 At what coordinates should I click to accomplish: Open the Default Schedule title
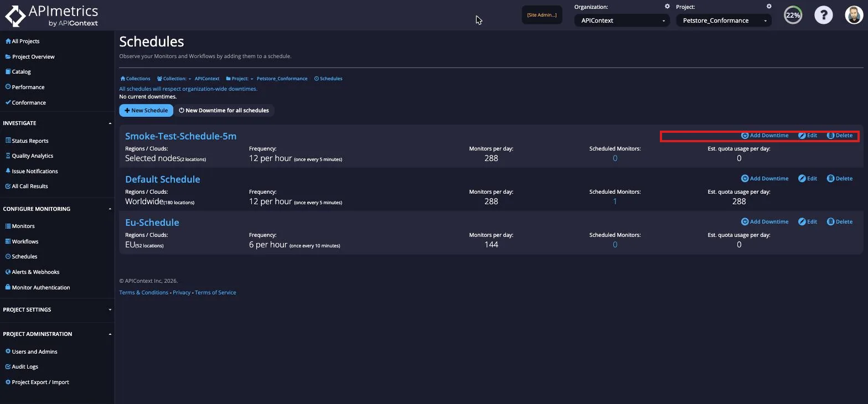point(163,179)
